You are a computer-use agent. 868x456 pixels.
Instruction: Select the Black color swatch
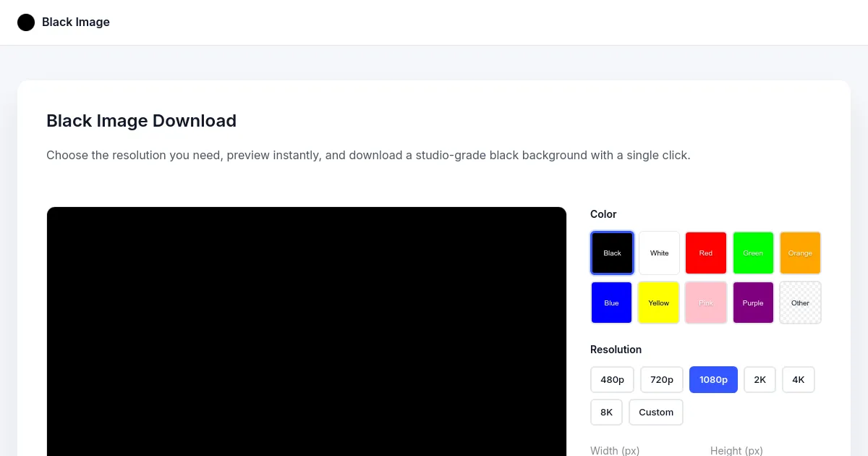click(612, 253)
